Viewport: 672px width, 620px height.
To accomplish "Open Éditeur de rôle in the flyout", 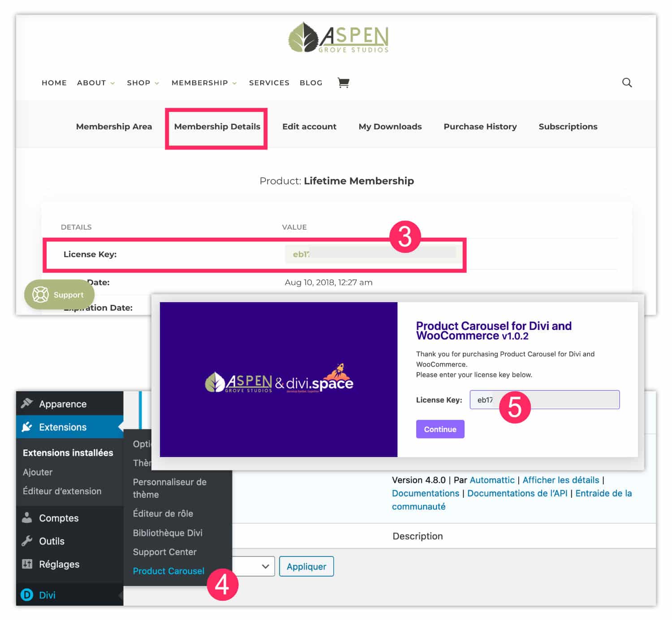I will (x=163, y=513).
